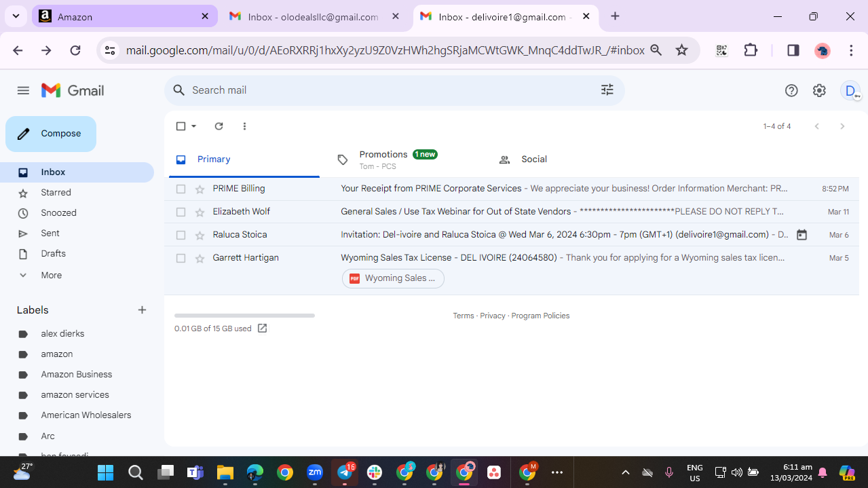The height and width of the screenshot is (488, 868).
Task: Open Gmail Settings gear icon
Action: [819, 90]
